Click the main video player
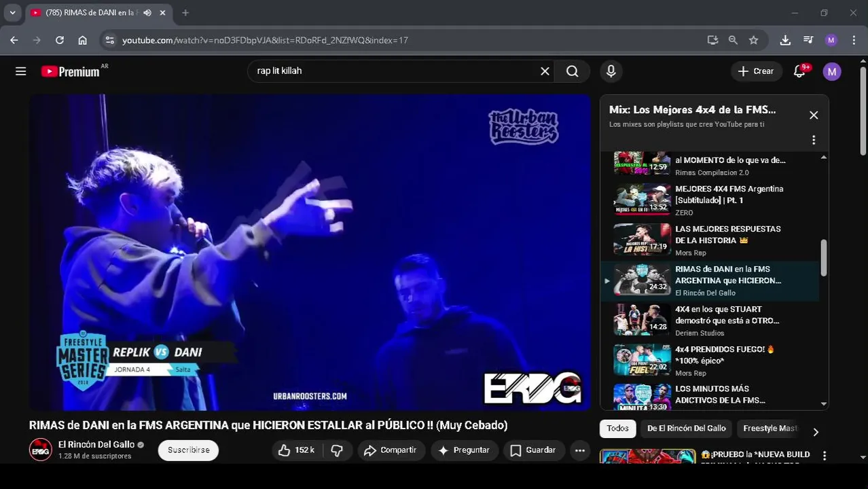Image resolution: width=868 pixels, height=489 pixels. tap(310, 253)
